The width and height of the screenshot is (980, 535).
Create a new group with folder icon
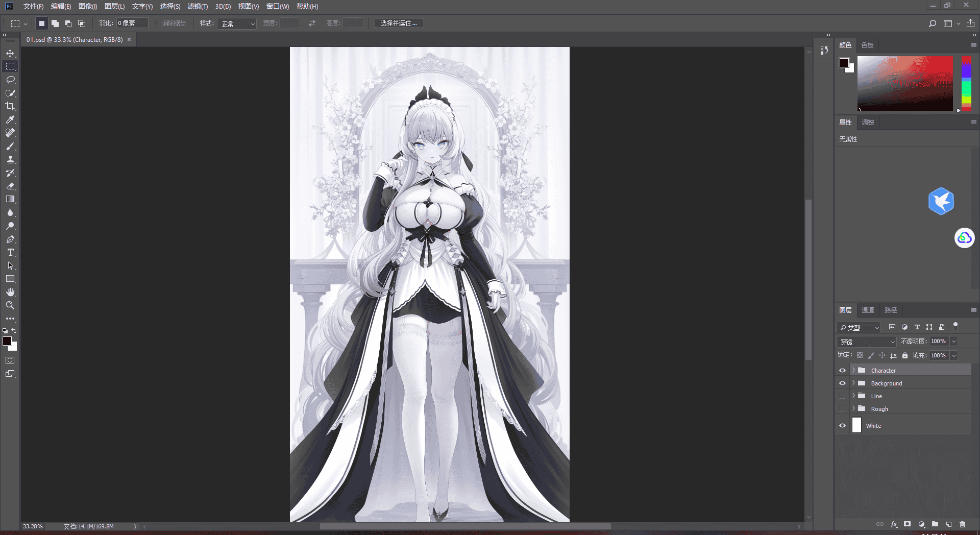[935, 524]
